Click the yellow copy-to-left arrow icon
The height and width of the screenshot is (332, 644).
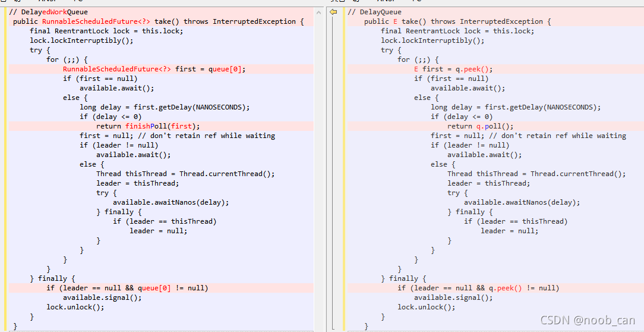coord(333,12)
